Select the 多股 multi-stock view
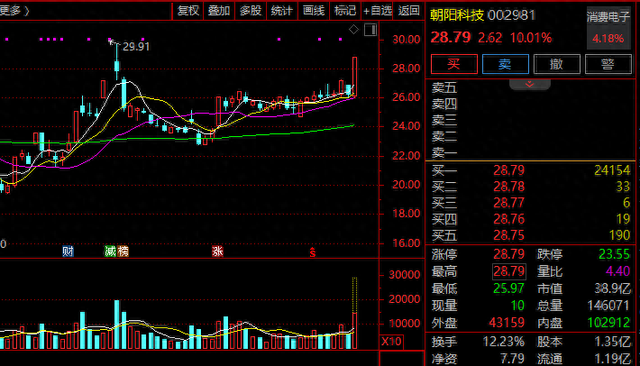This screenshot has width=640, height=366. coord(251,11)
